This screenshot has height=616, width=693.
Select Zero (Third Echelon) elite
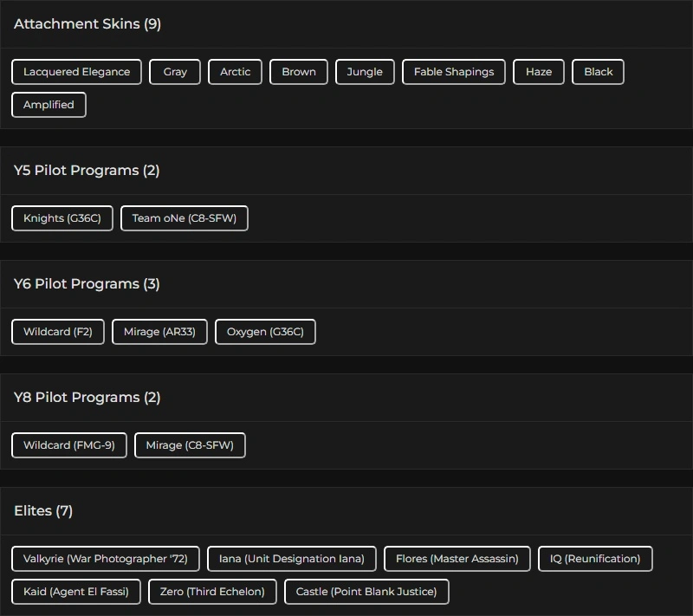(212, 592)
